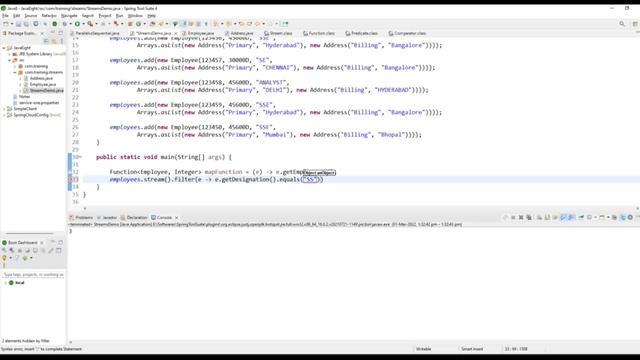Expand JRE System Library node
The image size is (640, 360).
coord(10,54)
